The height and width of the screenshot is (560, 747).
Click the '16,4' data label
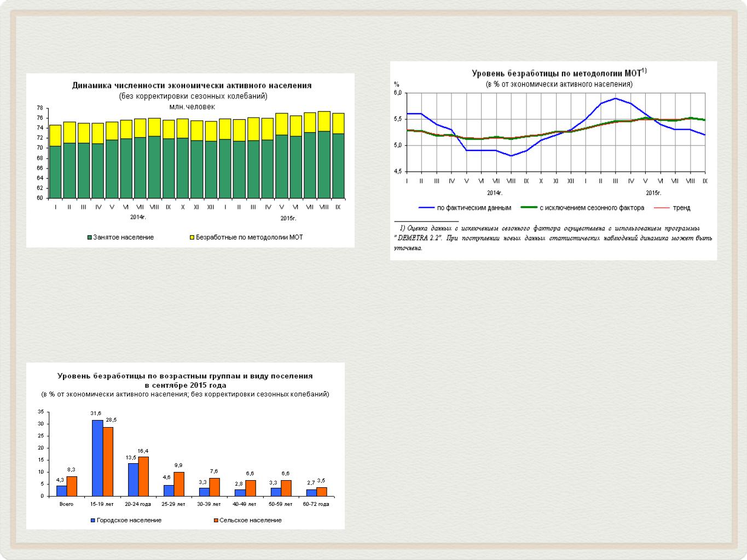pyautogui.click(x=143, y=451)
